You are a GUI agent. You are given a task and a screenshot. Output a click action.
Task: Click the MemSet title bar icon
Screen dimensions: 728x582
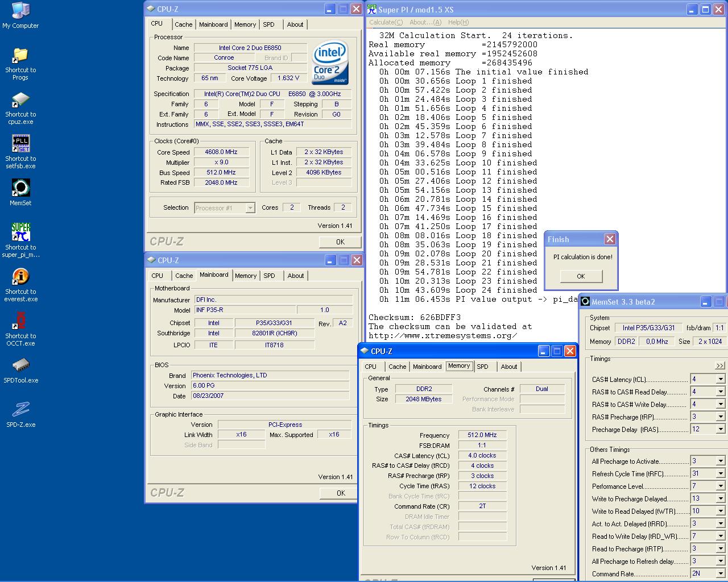tap(585, 301)
